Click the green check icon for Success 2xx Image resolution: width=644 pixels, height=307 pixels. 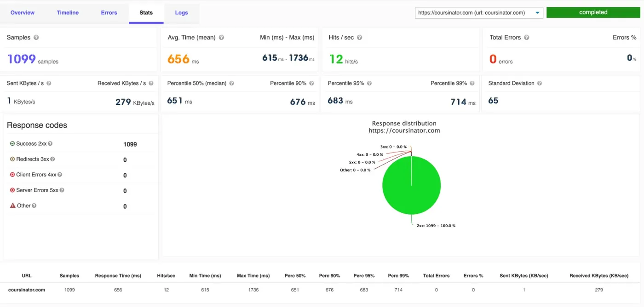pyautogui.click(x=12, y=144)
